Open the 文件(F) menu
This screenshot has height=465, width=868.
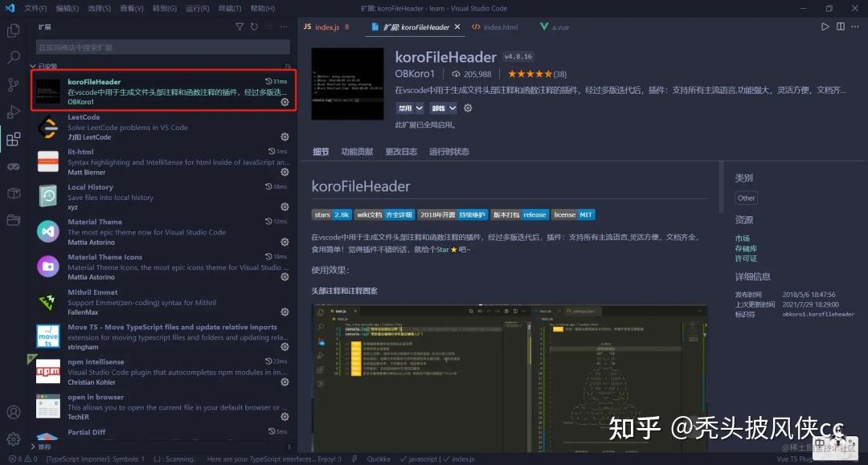coord(35,8)
